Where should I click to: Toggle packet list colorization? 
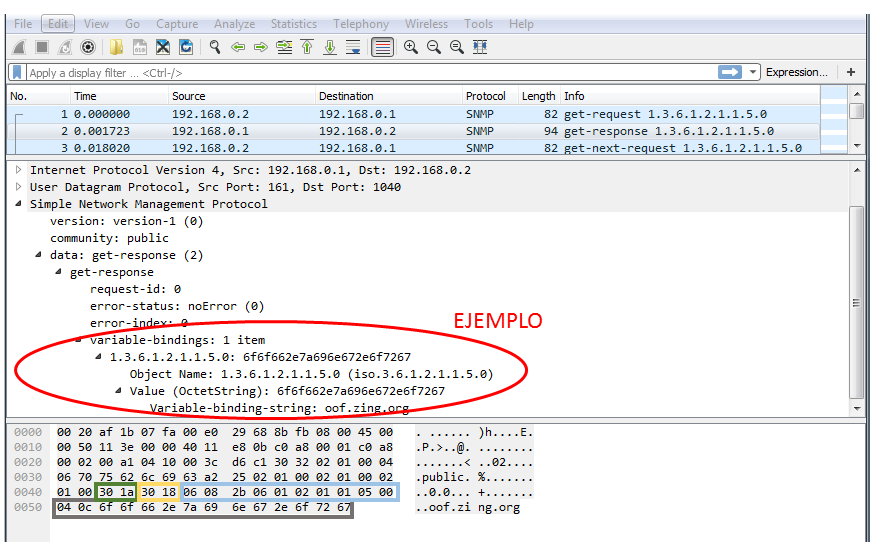[382, 47]
